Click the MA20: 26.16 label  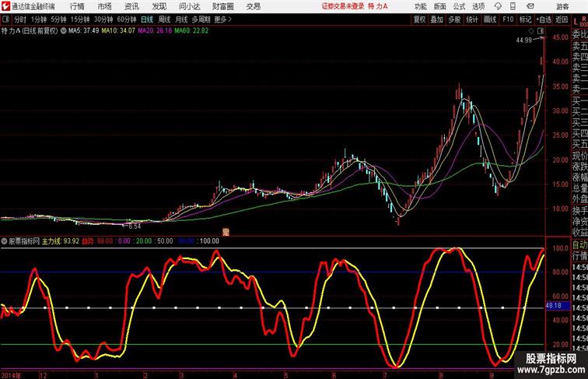click(x=155, y=31)
